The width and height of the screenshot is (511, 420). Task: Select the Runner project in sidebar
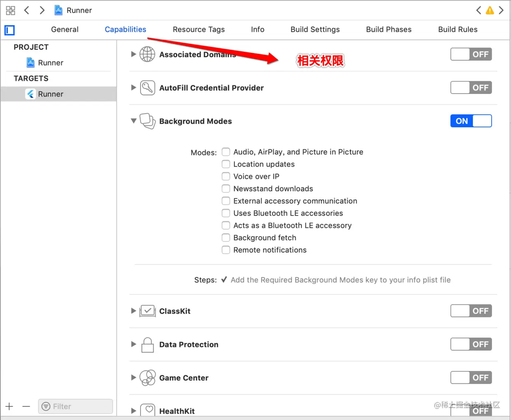tap(50, 63)
